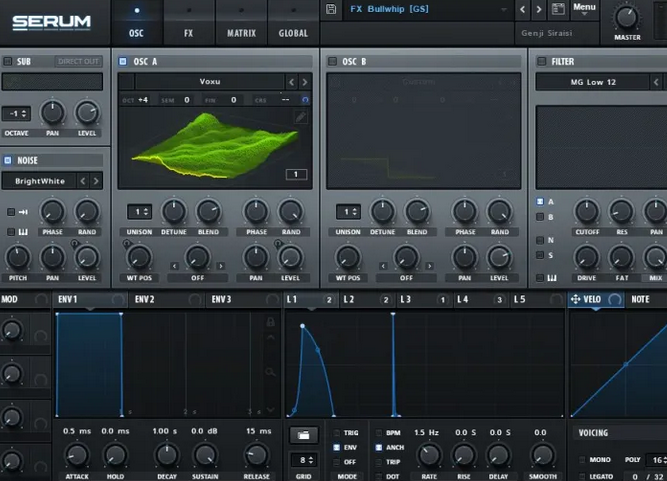Select previous OSC B warp mode
Image resolution: width=667 pixels, height=481 pixels.
click(x=383, y=266)
